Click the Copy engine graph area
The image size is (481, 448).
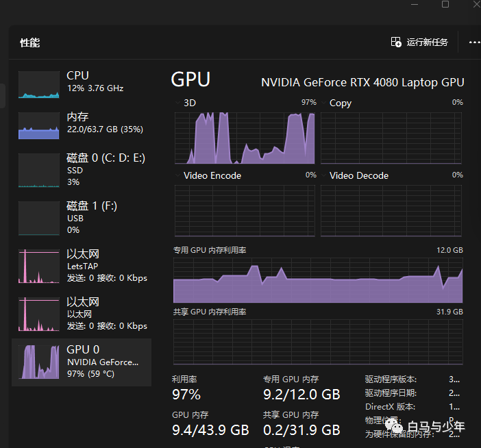coord(391,137)
